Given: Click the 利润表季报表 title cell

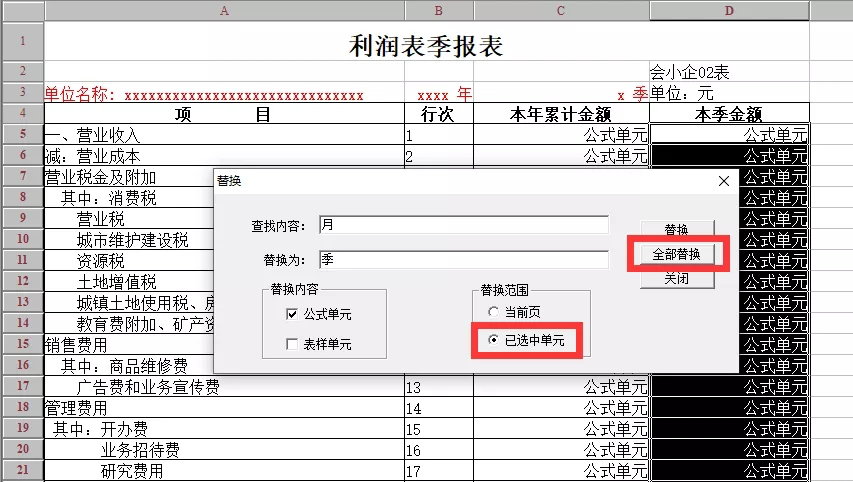Looking at the screenshot, I should point(426,45).
